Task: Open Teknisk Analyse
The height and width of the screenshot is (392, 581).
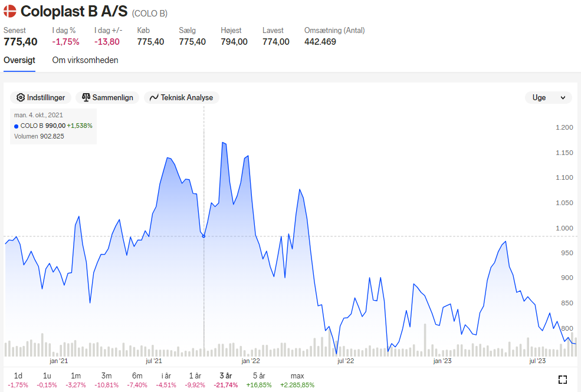Action: coord(182,97)
